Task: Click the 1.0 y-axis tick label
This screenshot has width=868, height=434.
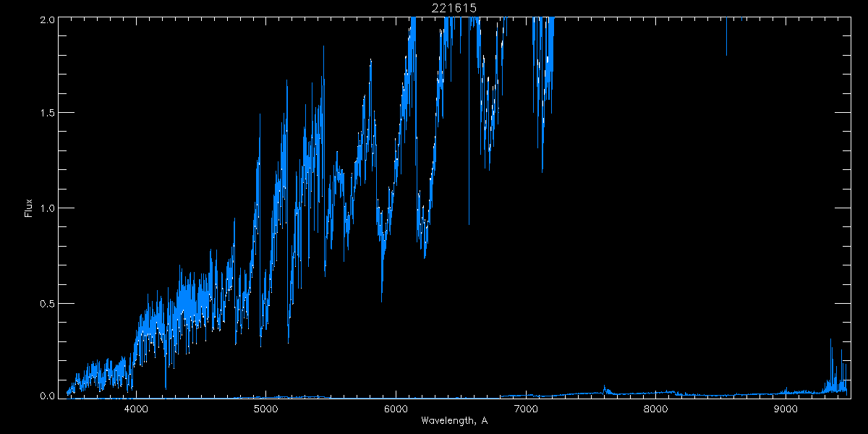Action: pyautogui.click(x=47, y=208)
